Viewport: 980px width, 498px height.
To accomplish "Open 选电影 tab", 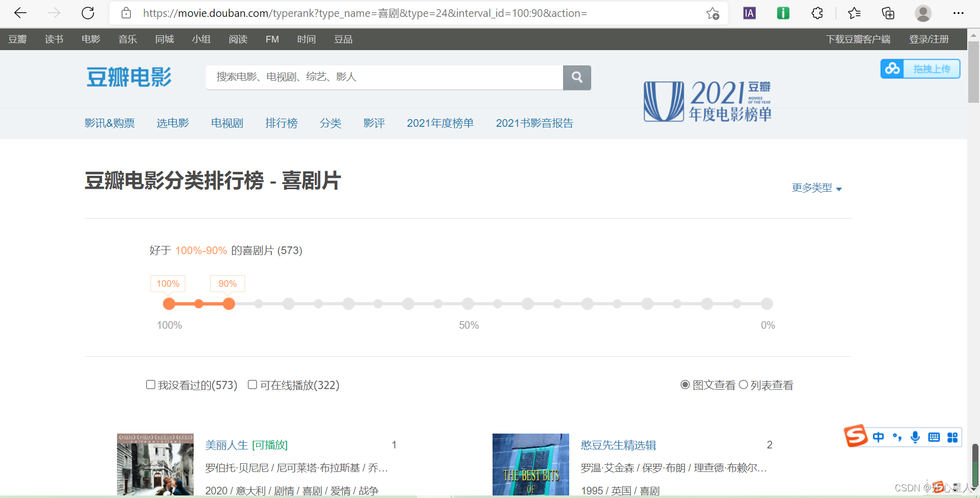I will 173,123.
